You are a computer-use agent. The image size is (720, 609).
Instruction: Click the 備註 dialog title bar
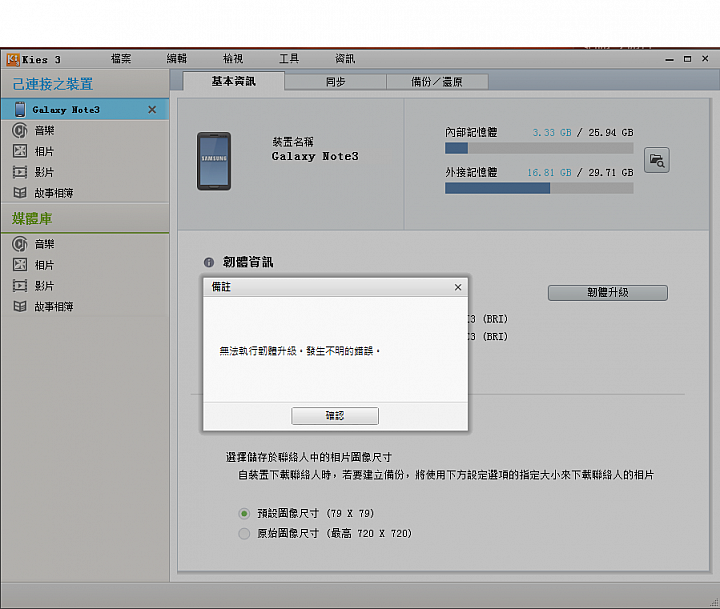(x=335, y=287)
